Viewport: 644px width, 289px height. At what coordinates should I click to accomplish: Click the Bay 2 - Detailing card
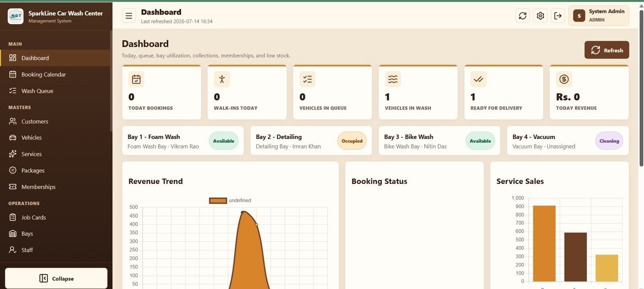311,140
